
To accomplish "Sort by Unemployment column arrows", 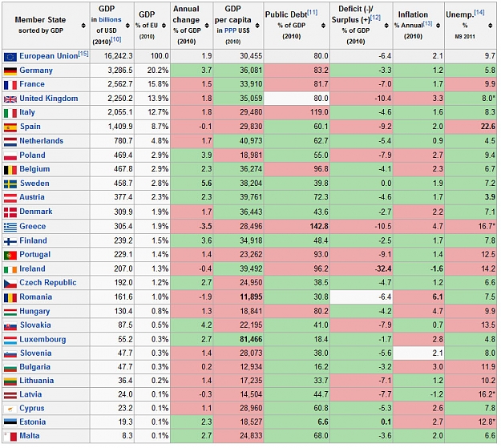I will pos(490,26).
